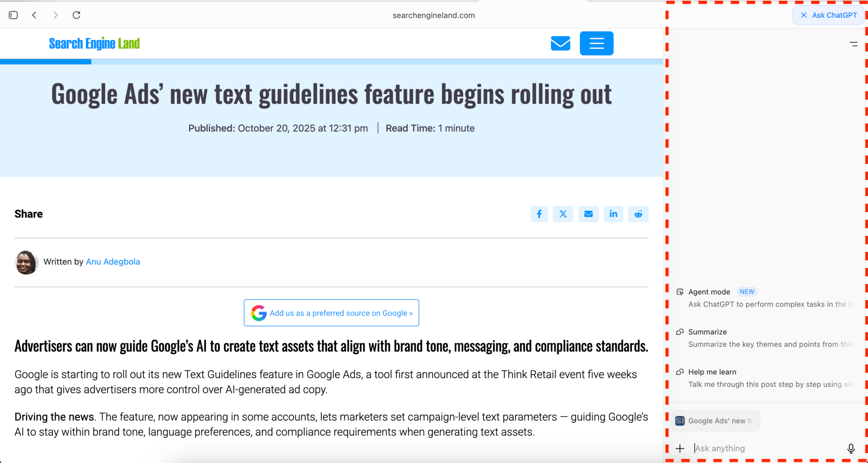Screen dimensions: 868x463
Task: Add us as a preferred source on Google
Action: pos(331,313)
